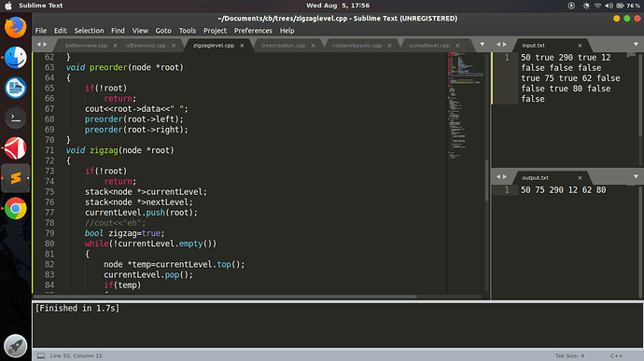644x361 pixels.
Task: Click the Apple logo in top bar
Action: pos(8,6)
